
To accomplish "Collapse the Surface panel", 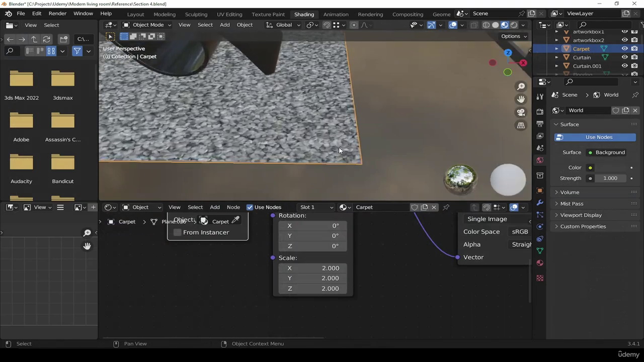I will pos(569,124).
